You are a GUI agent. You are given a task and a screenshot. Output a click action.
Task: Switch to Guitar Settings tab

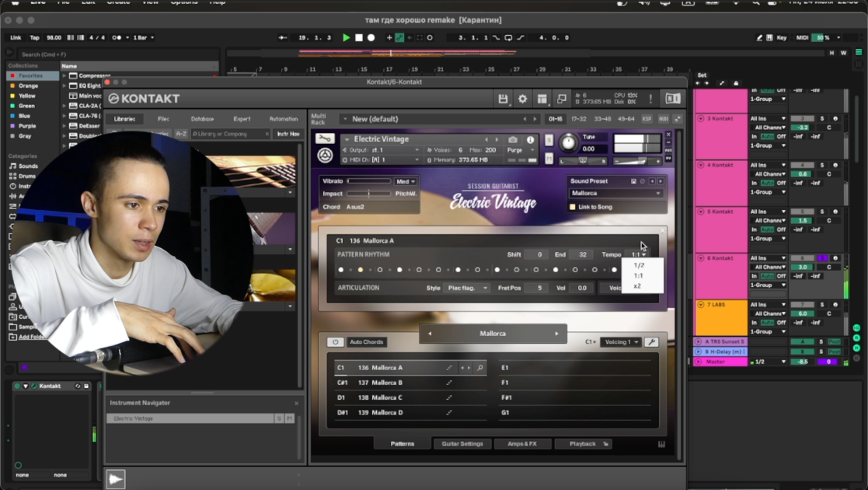[x=462, y=444]
